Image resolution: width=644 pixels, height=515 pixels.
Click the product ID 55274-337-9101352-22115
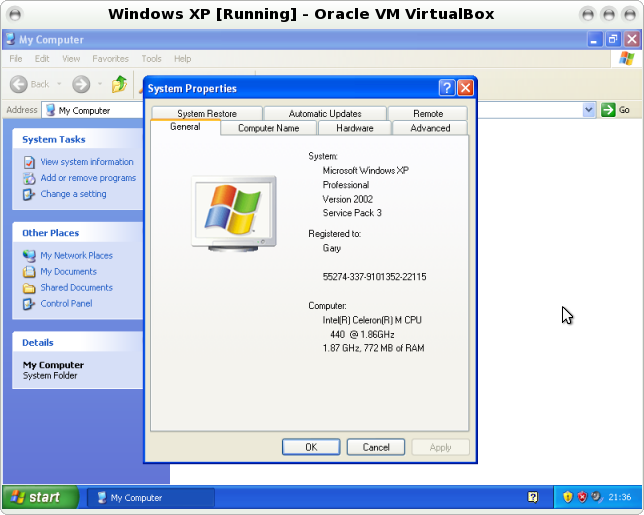[374, 277]
